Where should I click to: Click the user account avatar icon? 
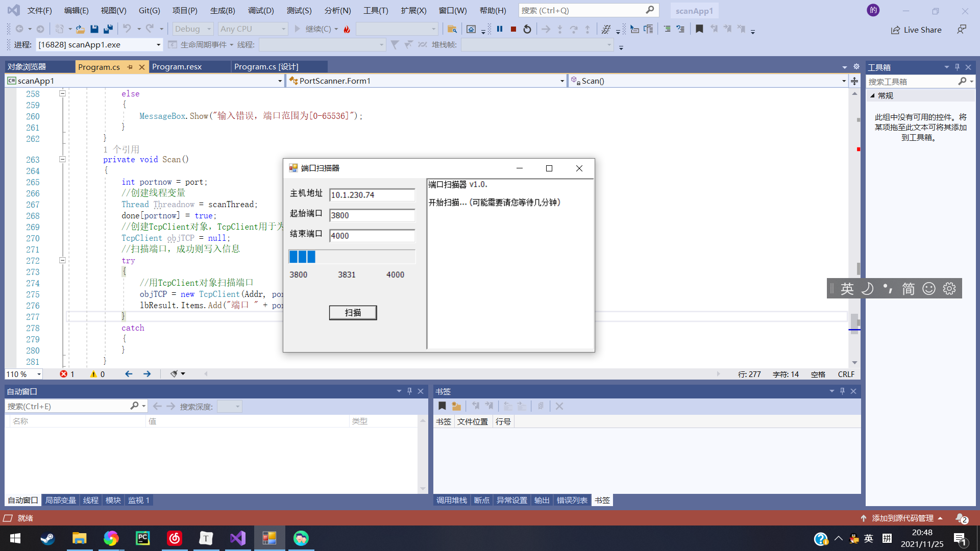click(873, 10)
